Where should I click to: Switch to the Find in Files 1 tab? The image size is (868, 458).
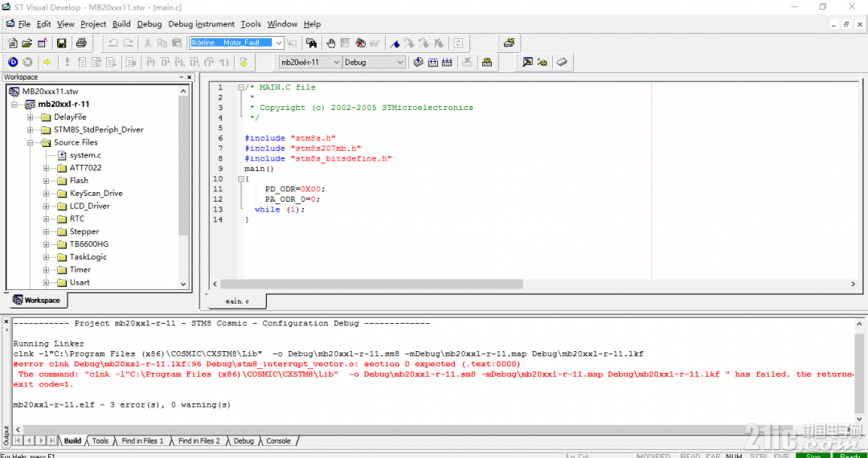143,441
